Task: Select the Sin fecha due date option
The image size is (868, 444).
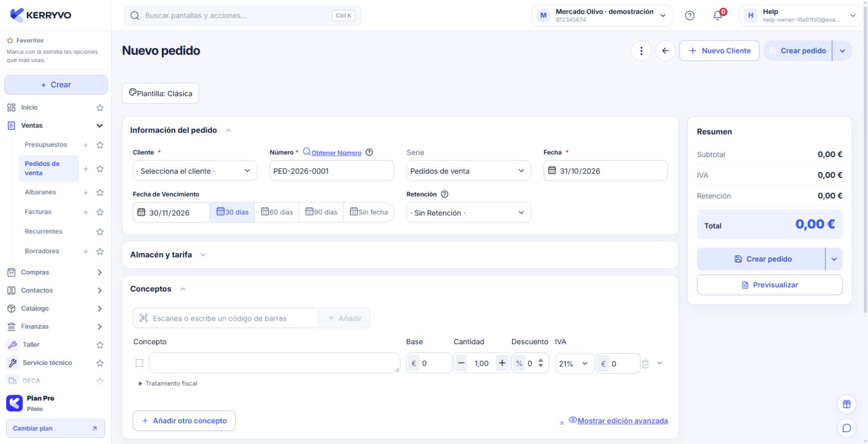Action: pos(369,212)
